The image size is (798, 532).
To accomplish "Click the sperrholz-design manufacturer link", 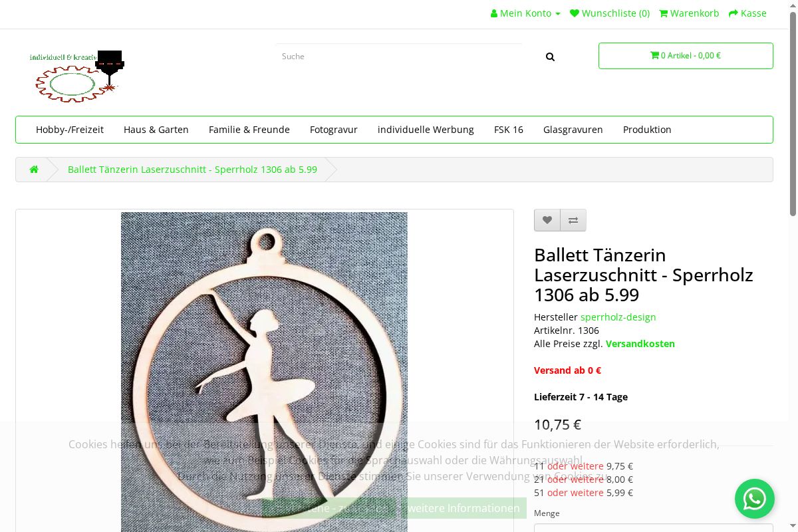I will 618,317.
